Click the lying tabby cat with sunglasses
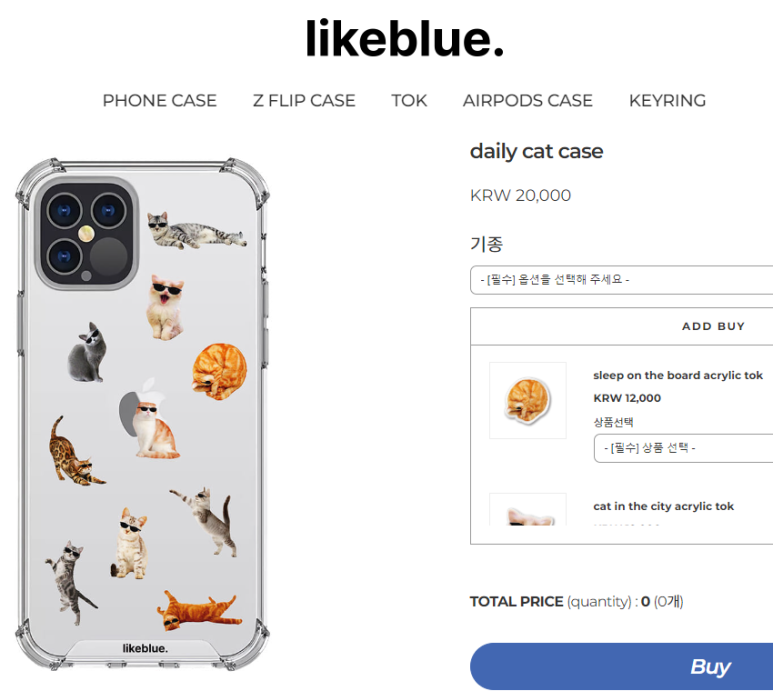 (196, 231)
